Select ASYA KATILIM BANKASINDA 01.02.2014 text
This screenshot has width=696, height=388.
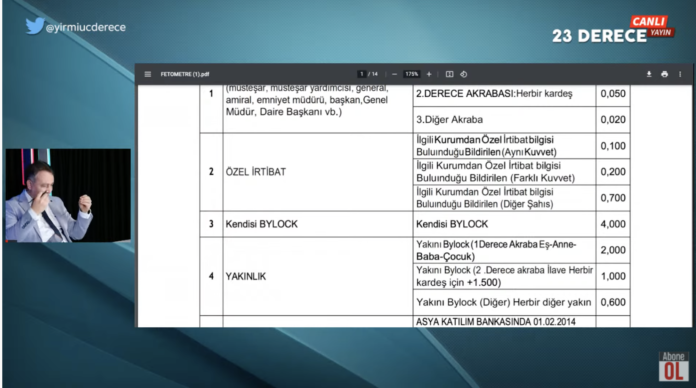[x=495, y=322]
